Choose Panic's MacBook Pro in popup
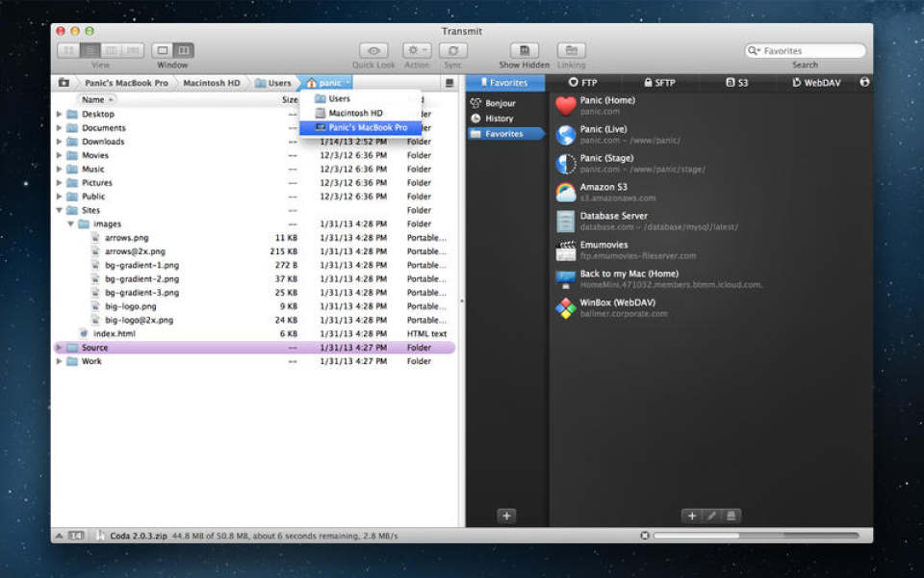The image size is (924, 578). coord(361,127)
